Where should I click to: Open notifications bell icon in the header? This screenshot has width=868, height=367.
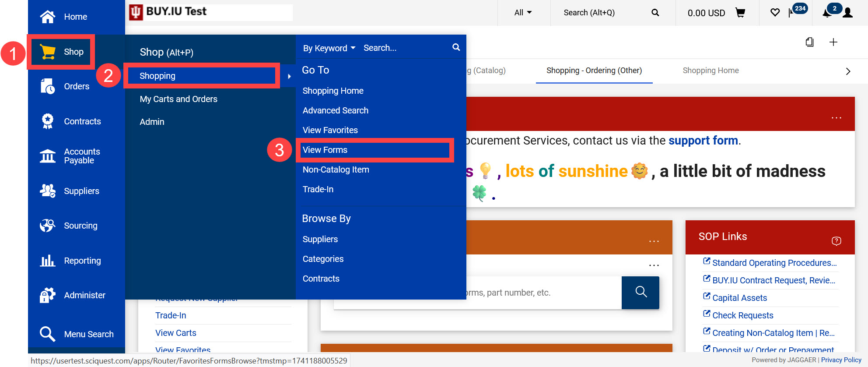[827, 13]
